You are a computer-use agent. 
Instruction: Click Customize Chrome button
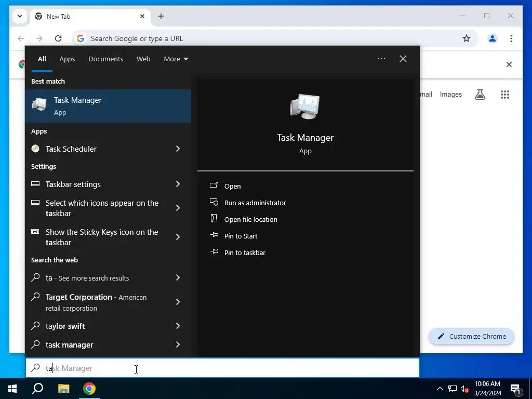471,336
